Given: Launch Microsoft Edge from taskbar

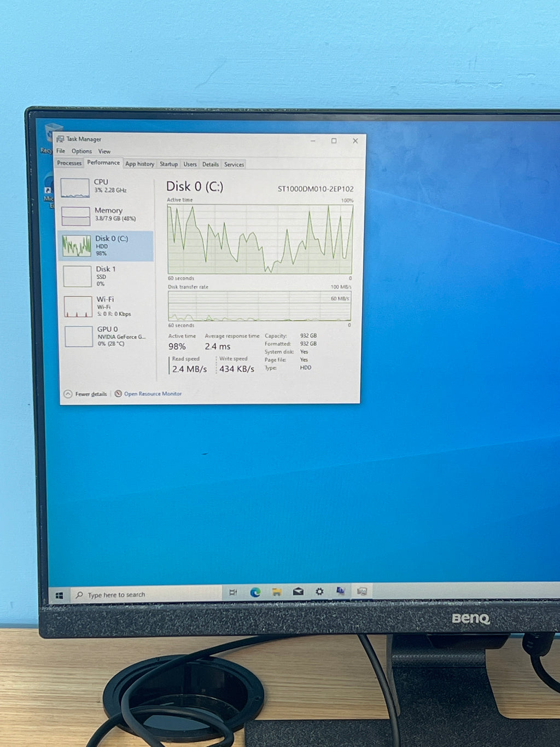Looking at the screenshot, I should coord(255,592).
